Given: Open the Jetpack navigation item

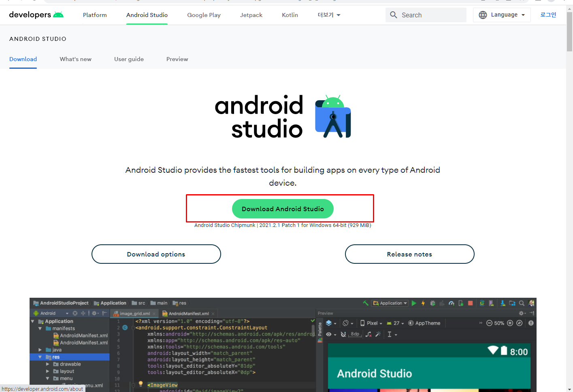Looking at the screenshot, I should (x=251, y=15).
